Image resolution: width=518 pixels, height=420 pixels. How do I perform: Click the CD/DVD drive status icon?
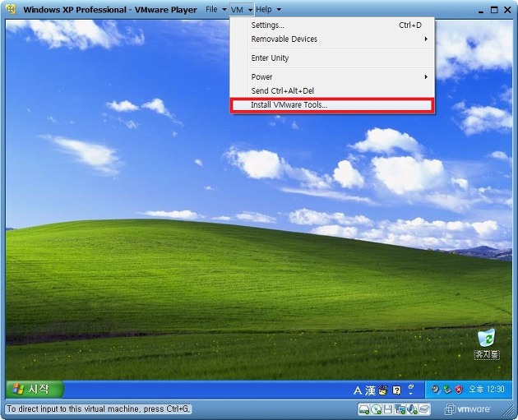click(377, 409)
